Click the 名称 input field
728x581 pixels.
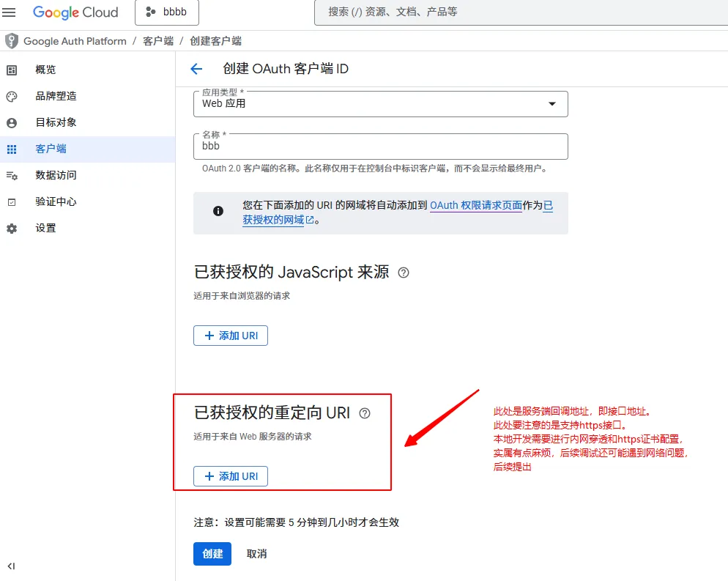tap(381, 147)
